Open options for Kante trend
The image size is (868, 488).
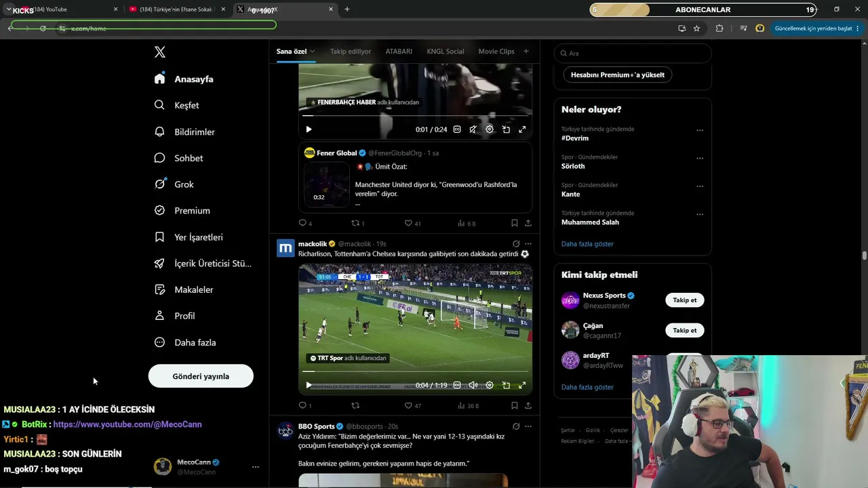700,186
